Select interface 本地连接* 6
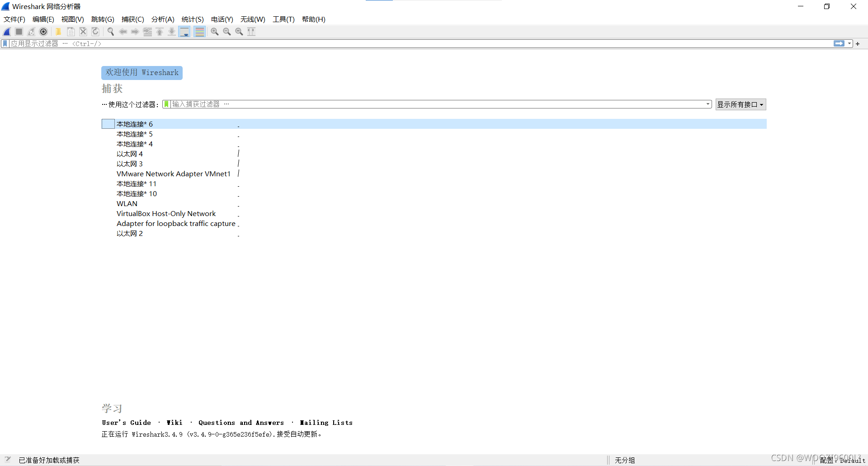This screenshot has height=466, width=868. [x=434, y=124]
